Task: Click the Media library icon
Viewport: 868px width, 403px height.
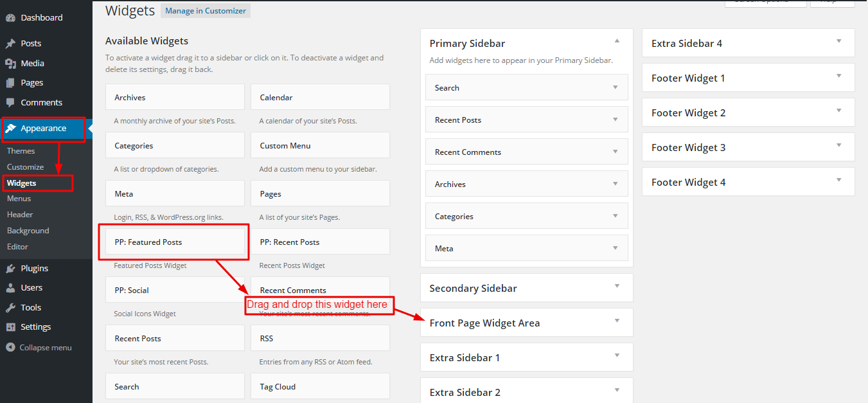Action: coord(10,64)
